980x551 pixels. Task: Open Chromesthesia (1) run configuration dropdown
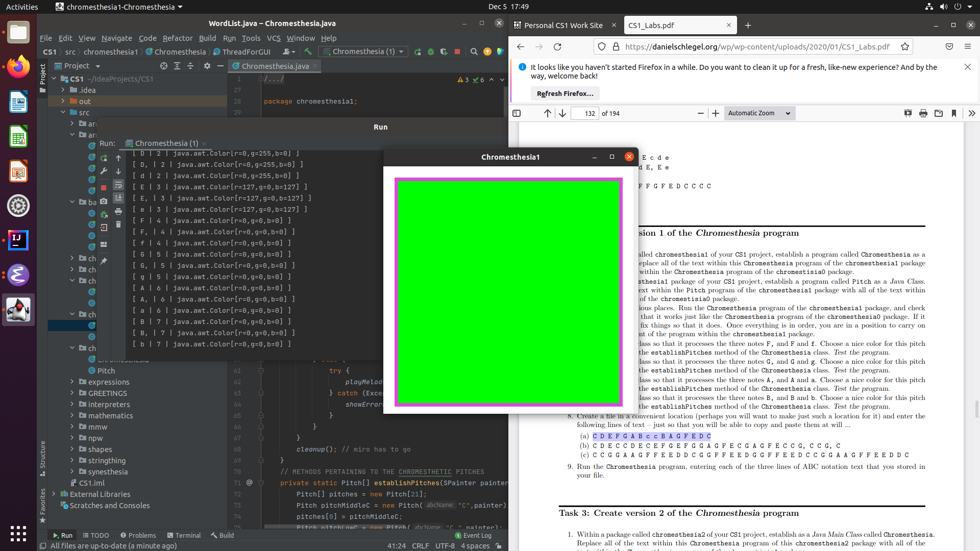[362, 52]
